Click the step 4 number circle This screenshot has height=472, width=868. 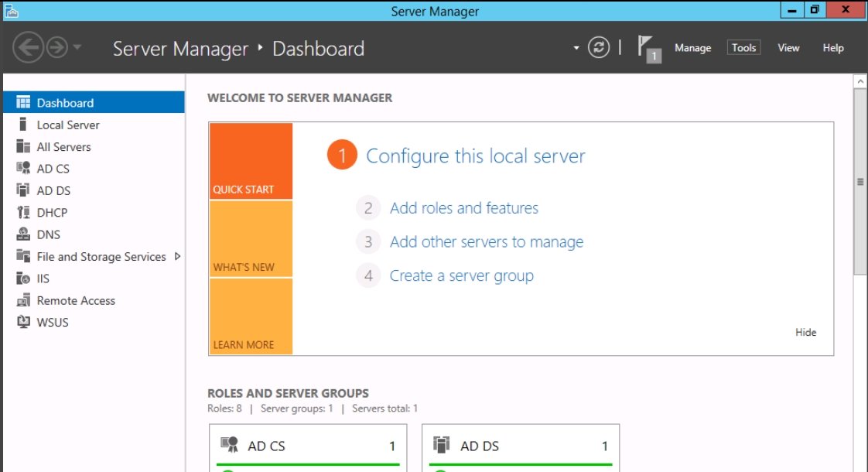(368, 275)
